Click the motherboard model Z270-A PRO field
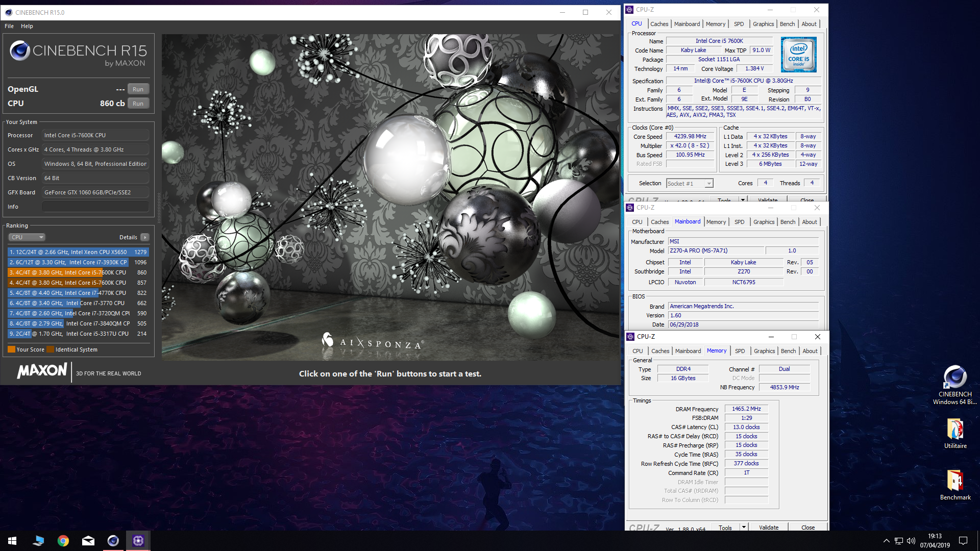Viewport: 980px width, 551px height. click(716, 251)
